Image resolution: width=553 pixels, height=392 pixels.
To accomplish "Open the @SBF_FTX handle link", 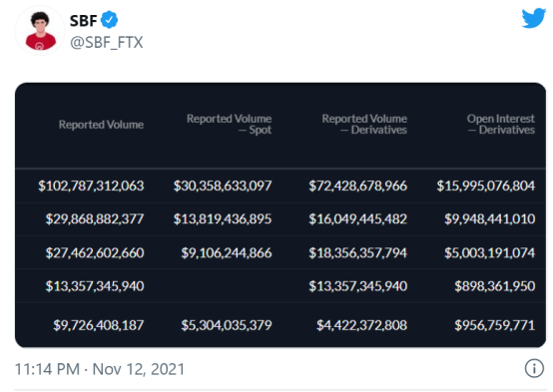I will tap(106, 42).
